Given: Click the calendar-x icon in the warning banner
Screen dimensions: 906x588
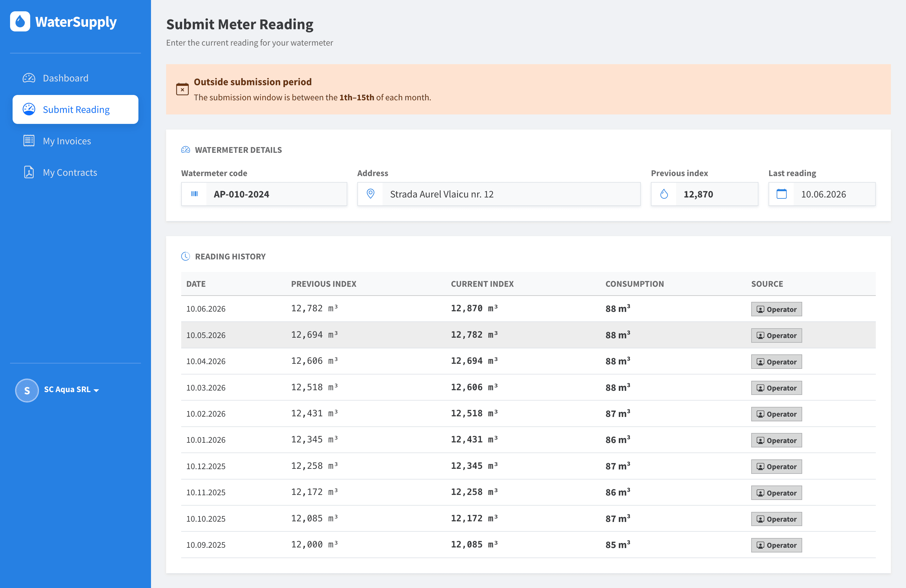Looking at the screenshot, I should [x=182, y=89].
